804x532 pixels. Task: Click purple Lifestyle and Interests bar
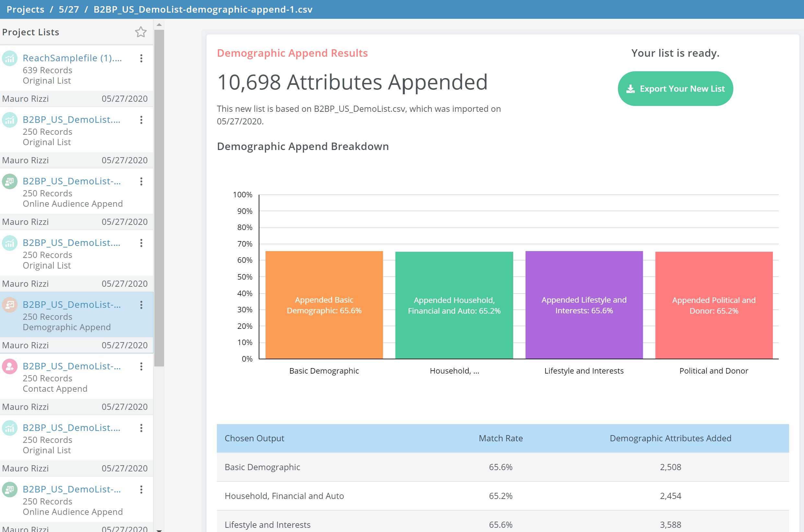[x=584, y=305]
